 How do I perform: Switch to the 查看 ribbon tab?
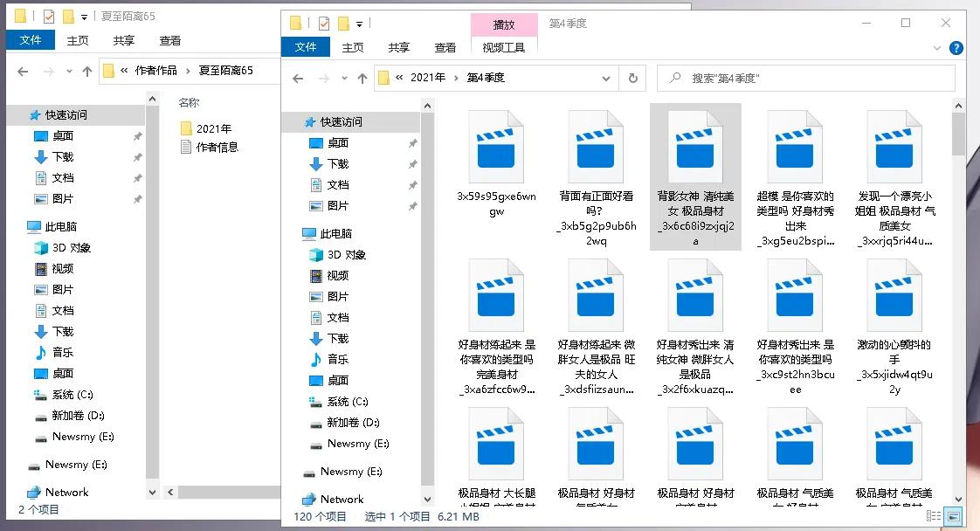coord(445,48)
